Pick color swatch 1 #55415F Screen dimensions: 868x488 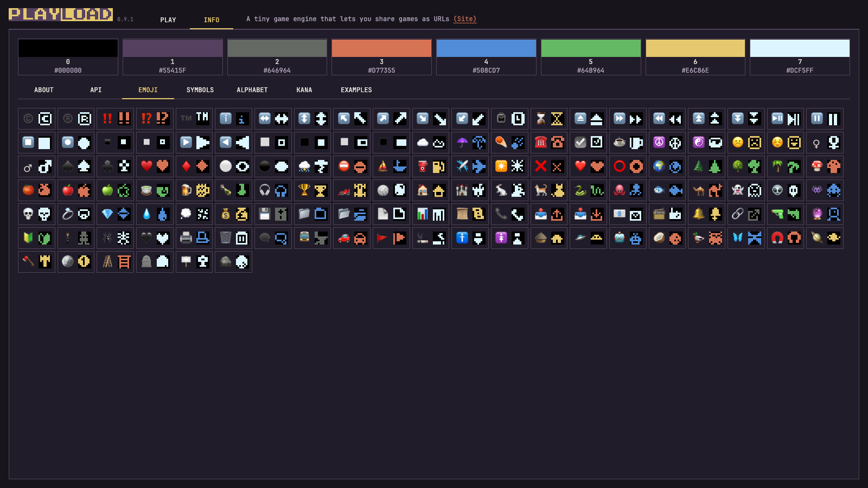pyautogui.click(x=173, y=57)
